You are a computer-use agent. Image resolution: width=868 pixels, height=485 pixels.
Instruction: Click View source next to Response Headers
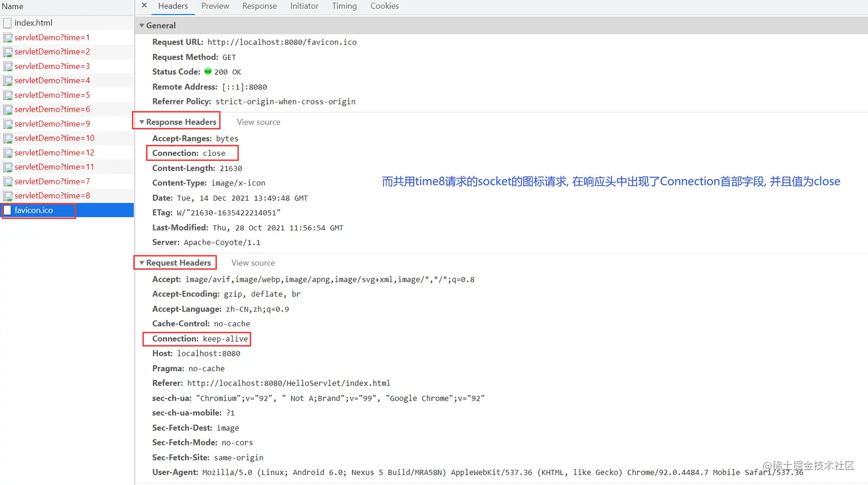[x=258, y=122]
